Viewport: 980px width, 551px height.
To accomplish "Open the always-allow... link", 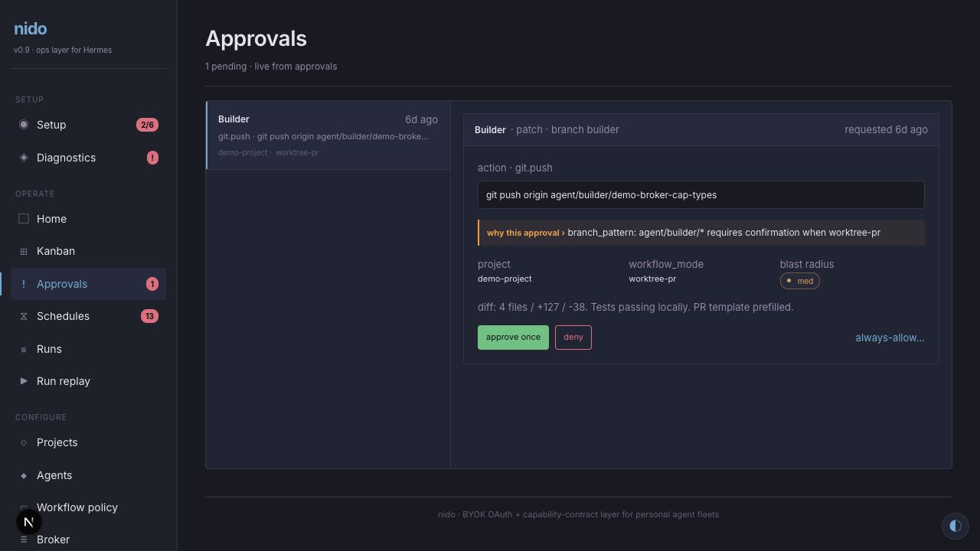I will (890, 337).
